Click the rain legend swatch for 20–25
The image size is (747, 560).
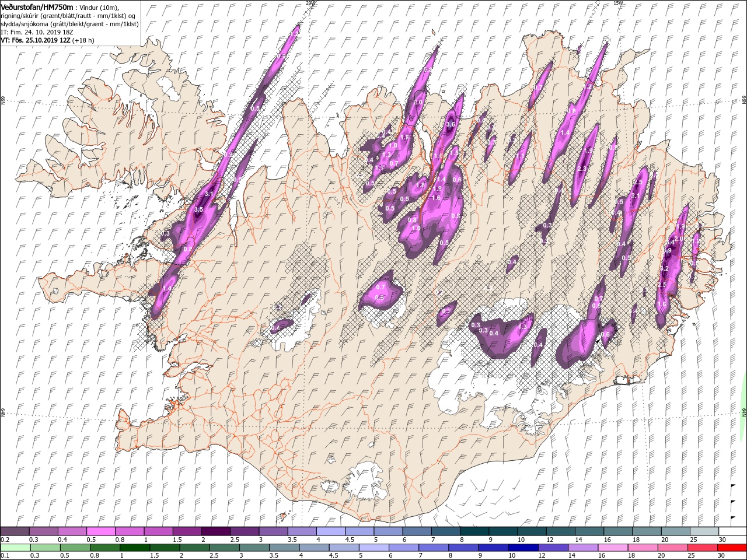[672, 548]
